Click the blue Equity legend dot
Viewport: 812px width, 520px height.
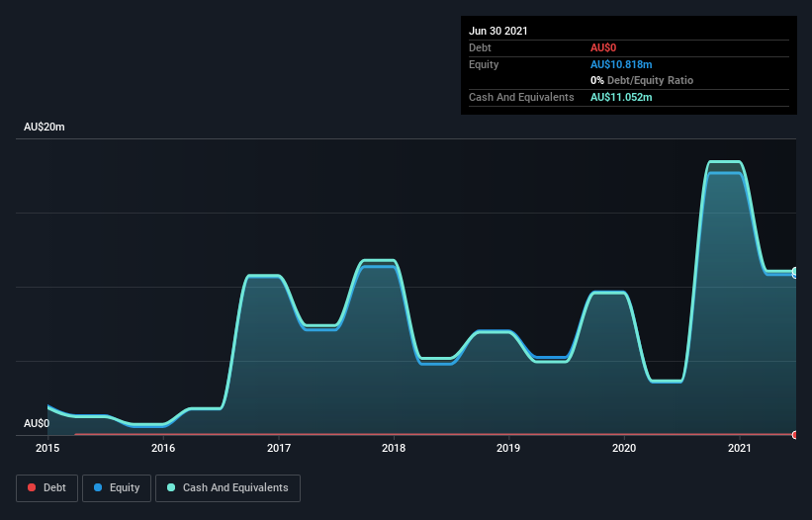[x=98, y=487]
